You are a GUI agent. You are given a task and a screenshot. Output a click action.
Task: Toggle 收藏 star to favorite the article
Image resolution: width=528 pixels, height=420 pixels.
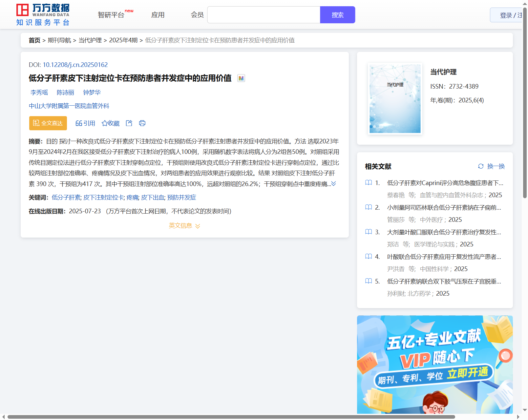pyautogui.click(x=105, y=123)
